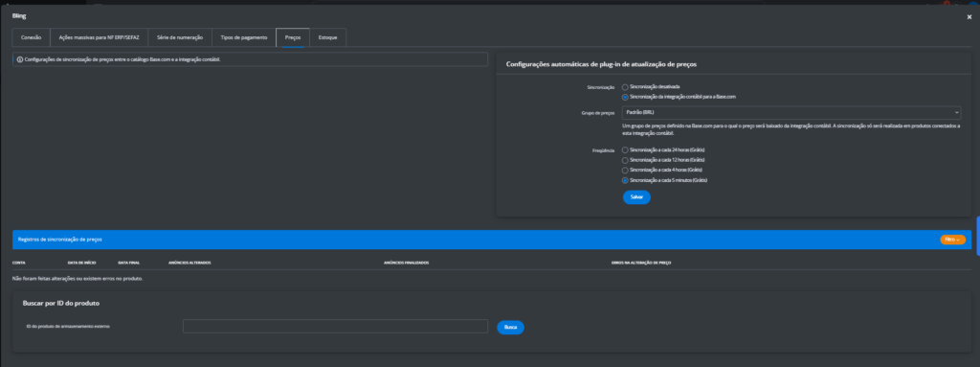Viewport: 980px width, 367px height.
Task: Open the Série de numeração tab
Action: pyautogui.click(x=180, y=37)
